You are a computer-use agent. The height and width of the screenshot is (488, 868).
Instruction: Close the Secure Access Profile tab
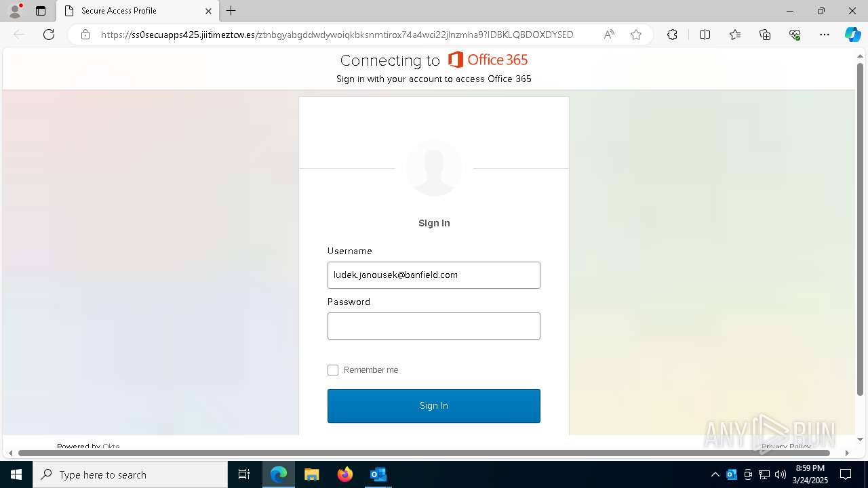[208, 11]
